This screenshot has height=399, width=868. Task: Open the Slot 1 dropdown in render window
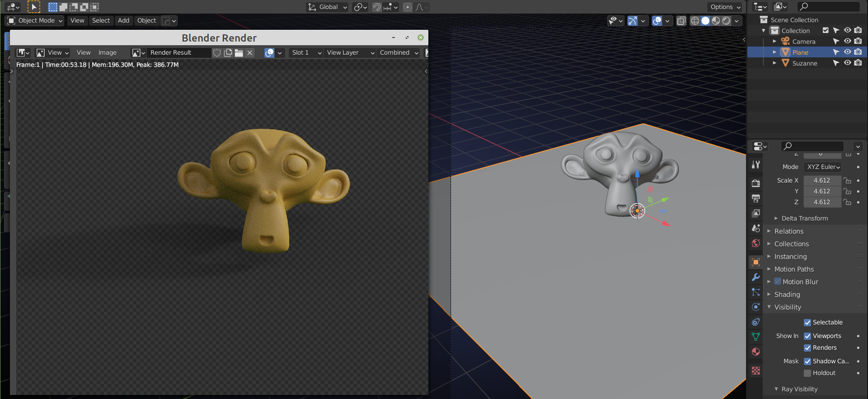(306, 53)
